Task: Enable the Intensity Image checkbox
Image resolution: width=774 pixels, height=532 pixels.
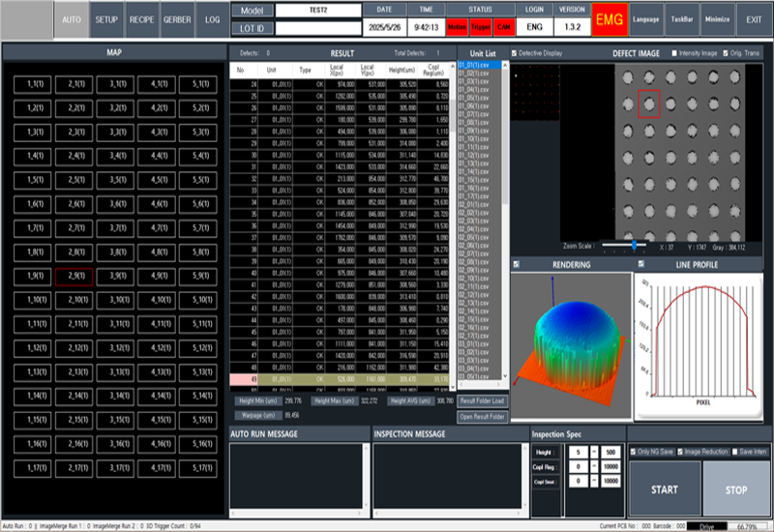Action: tap(674, 52)
